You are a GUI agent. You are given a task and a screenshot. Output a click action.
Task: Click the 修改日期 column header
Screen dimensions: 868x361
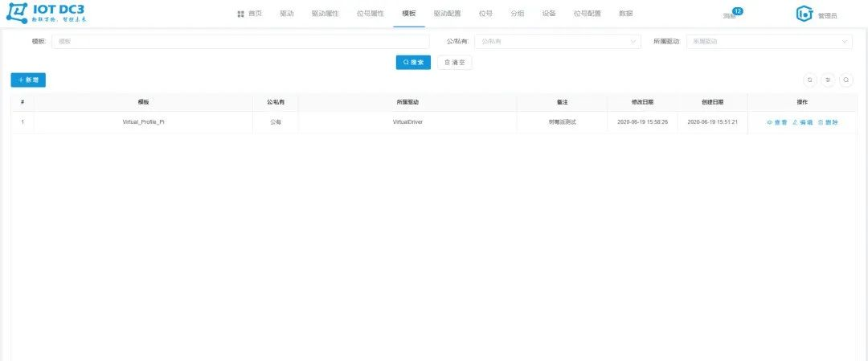coord(643,102)
